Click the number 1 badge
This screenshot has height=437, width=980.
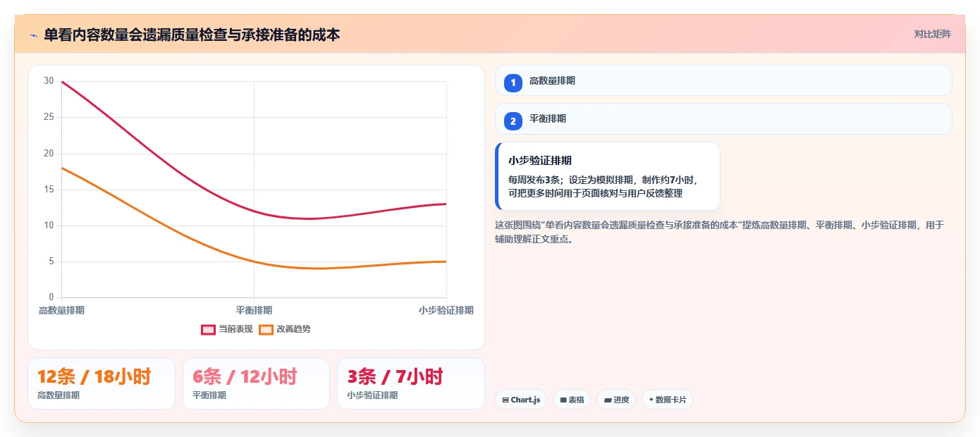[x=513, y=82]
